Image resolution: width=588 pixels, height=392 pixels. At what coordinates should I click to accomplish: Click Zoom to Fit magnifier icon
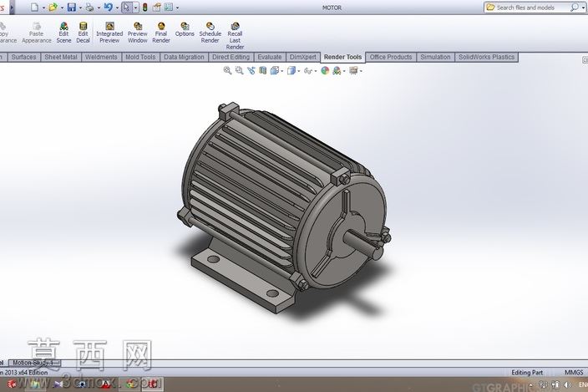(x=227, y=70)
